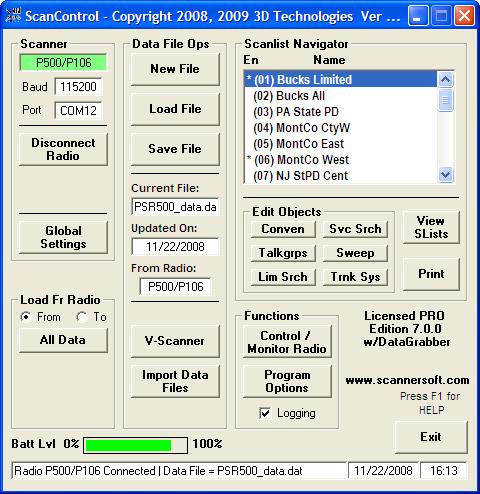Screen dimensions: 480x494
Task: Click the www.scannersoft.com link
Action: pos(407,380)
